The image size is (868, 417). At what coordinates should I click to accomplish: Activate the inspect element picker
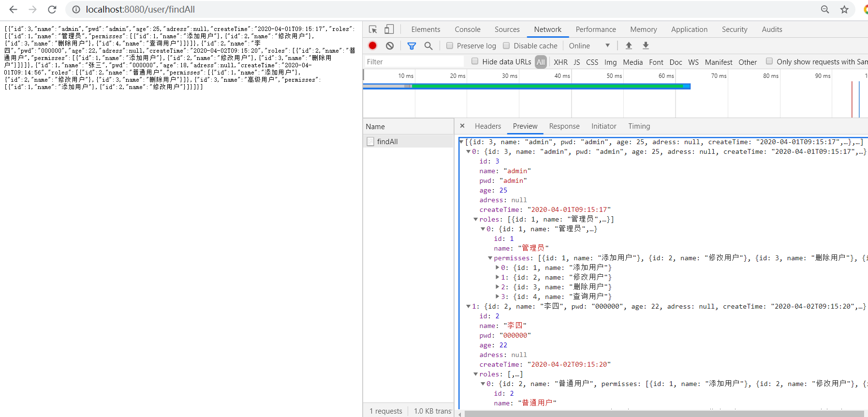[373, 30]
